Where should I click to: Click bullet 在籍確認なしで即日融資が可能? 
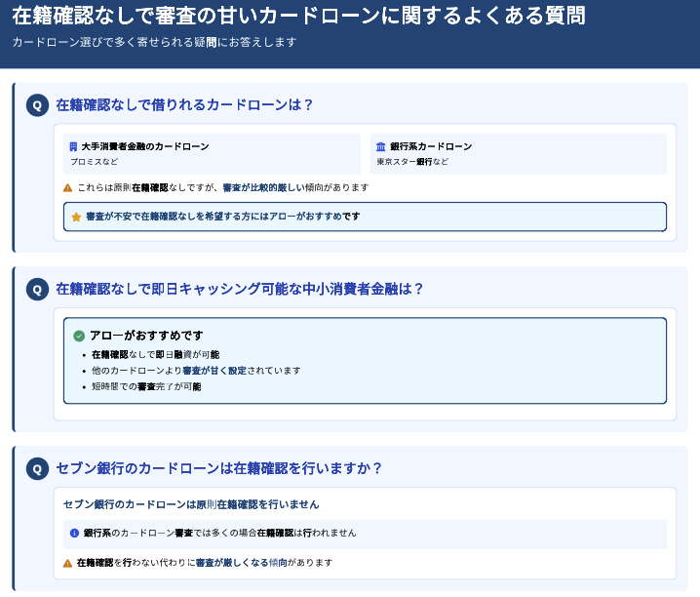(155, 354)
